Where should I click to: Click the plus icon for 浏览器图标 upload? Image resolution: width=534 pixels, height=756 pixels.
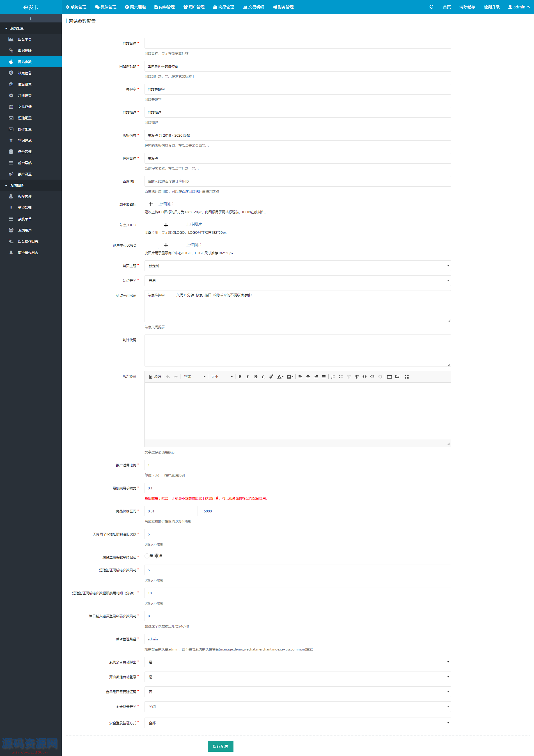coord(151,204)
